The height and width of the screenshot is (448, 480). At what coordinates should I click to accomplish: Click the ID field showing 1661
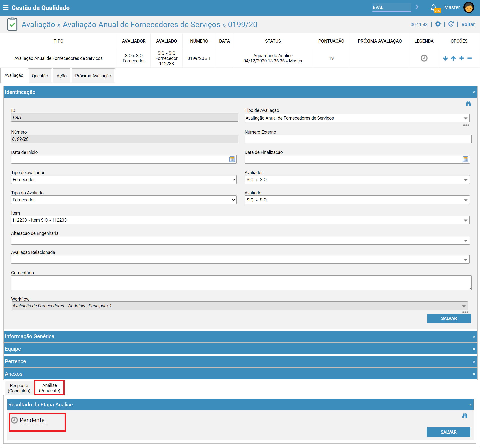point(125,117)
